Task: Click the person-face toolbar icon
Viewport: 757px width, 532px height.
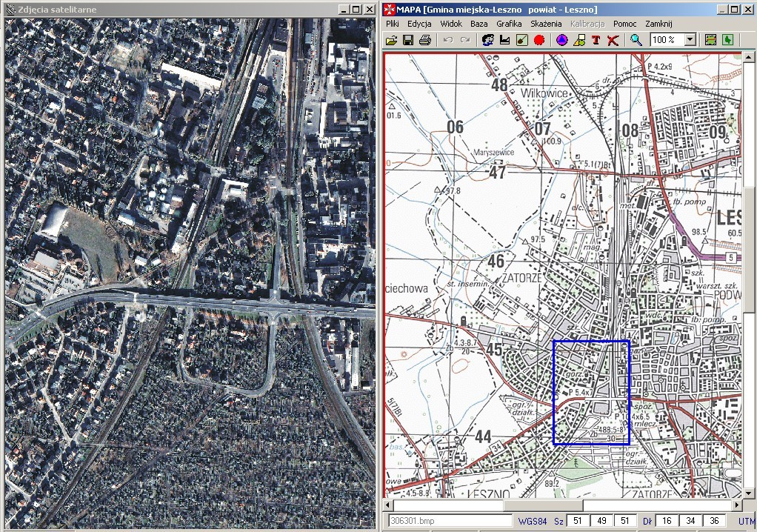Action: [488, 40]
